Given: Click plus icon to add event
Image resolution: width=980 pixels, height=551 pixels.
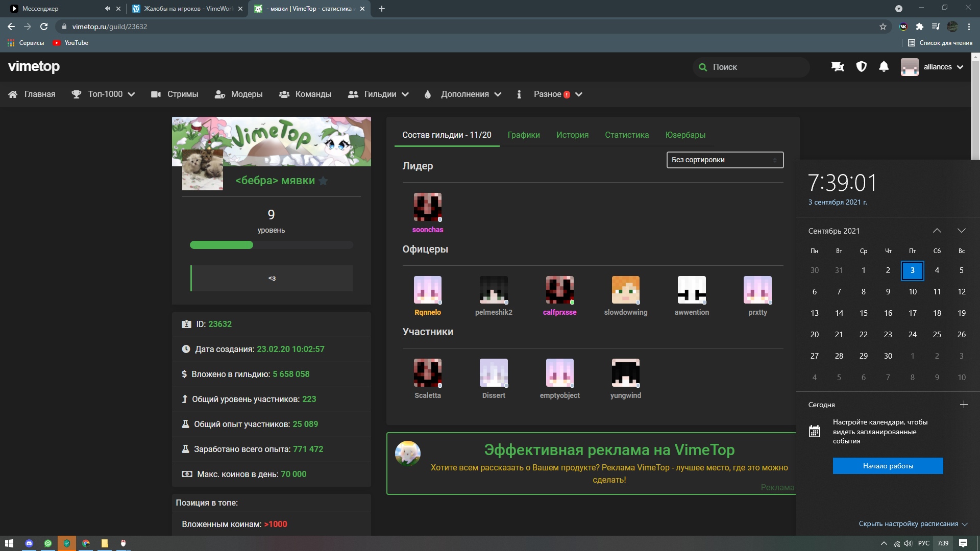Looking at the screenshot, I should [x=964, y=405].
